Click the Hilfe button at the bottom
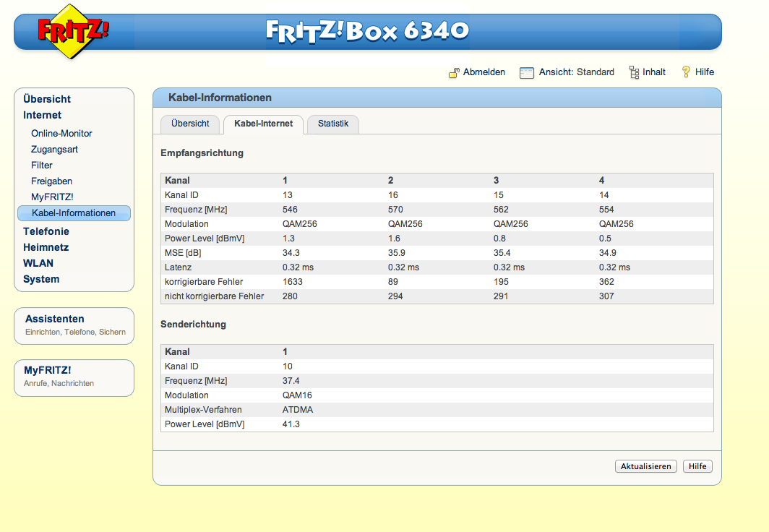 697,466
